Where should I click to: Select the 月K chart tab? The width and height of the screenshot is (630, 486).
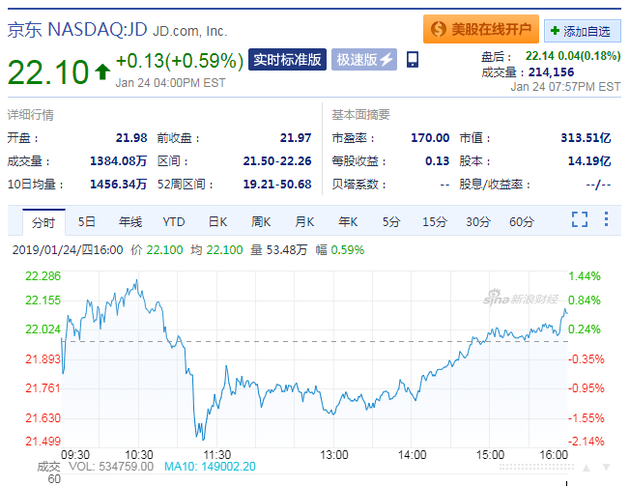click(304, 222)
